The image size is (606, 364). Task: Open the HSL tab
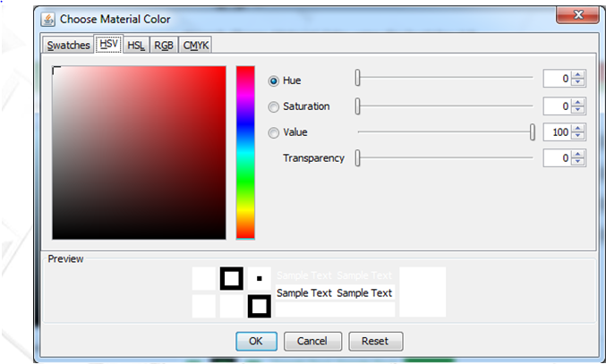click(136, 45)
